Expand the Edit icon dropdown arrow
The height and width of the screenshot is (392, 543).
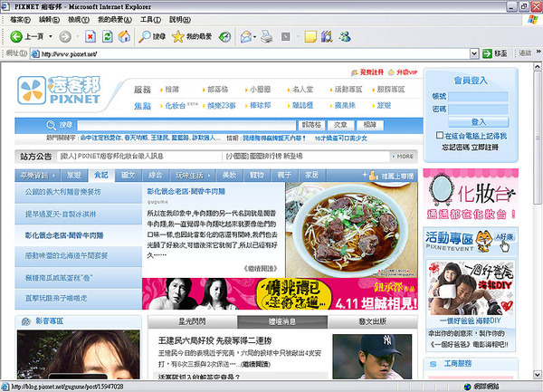pyautogui.click(x=298, y=36)
